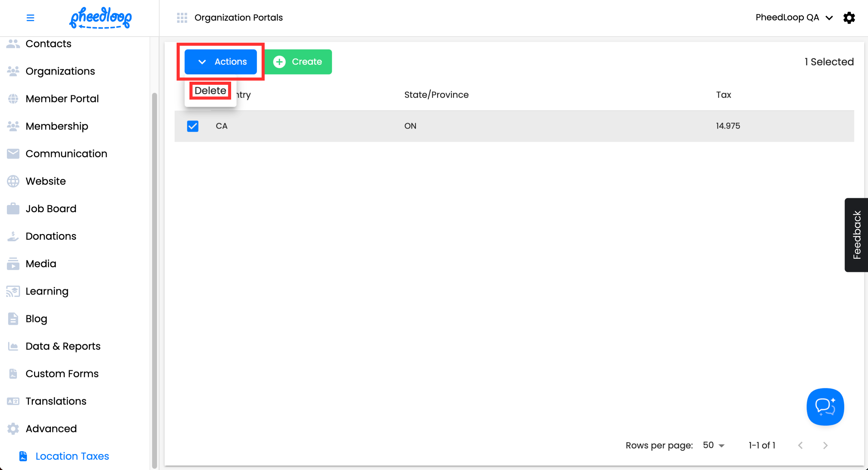Click the green plus Create icon

point(279,62)
